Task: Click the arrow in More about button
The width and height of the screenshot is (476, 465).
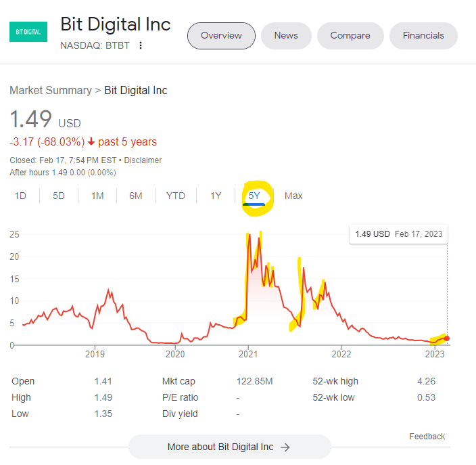Action: coord(285,447)
